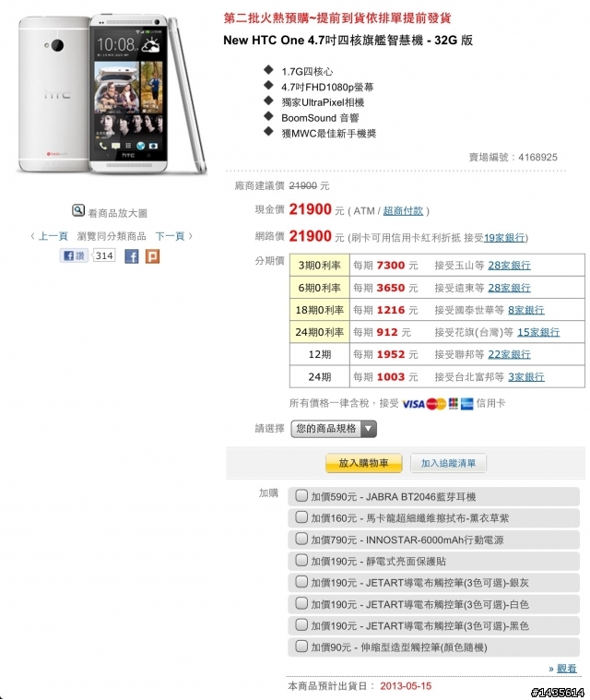Click the Like count 314 box
The height and width of the screenshot is (700, 590).
[x=104, y=255]
